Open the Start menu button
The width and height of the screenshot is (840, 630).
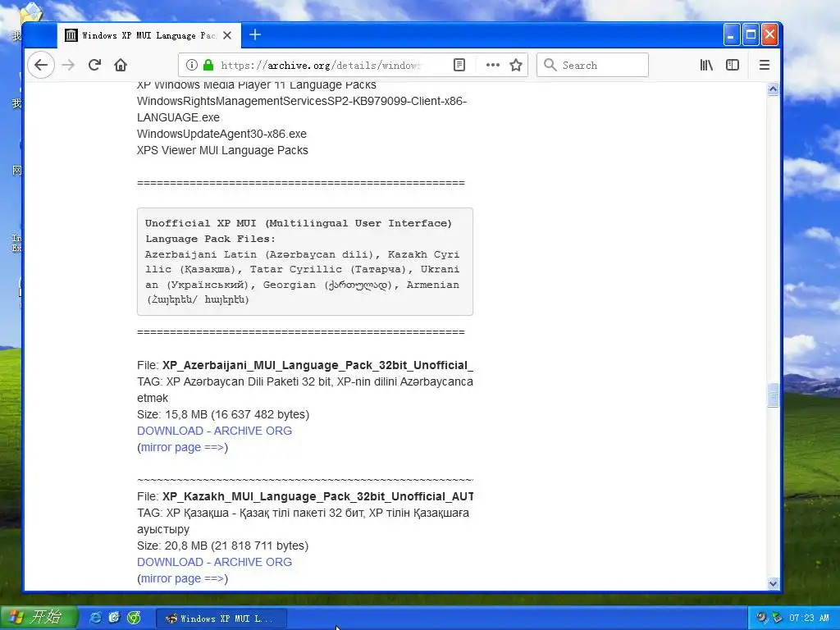click(39, 618)
